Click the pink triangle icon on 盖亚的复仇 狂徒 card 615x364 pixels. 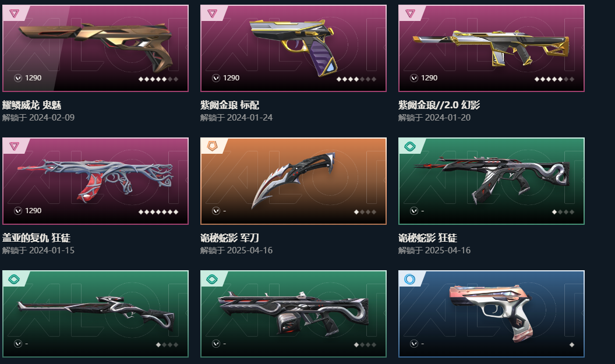14,146
